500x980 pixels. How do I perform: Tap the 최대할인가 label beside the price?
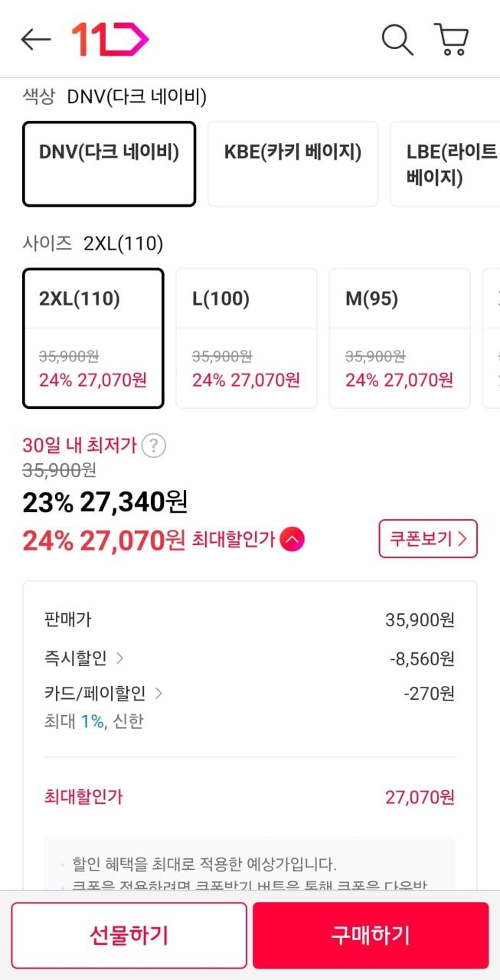tap(234, 540)
